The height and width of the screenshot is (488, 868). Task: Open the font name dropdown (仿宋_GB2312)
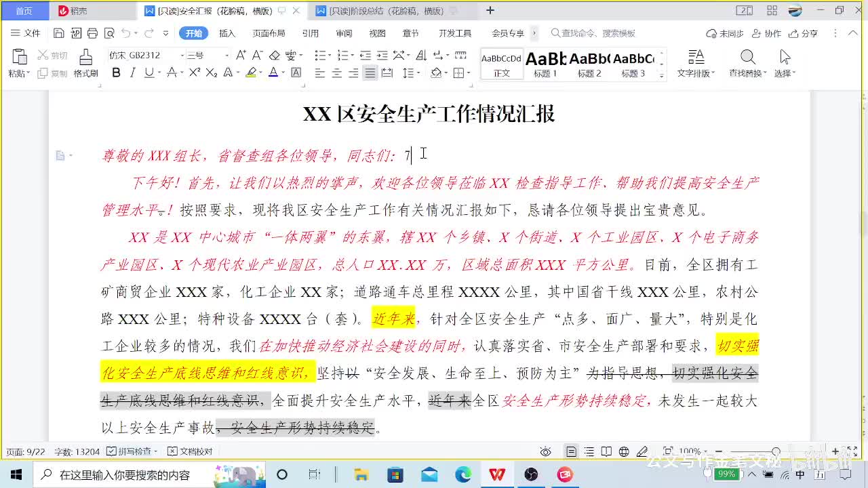point(182,56)
